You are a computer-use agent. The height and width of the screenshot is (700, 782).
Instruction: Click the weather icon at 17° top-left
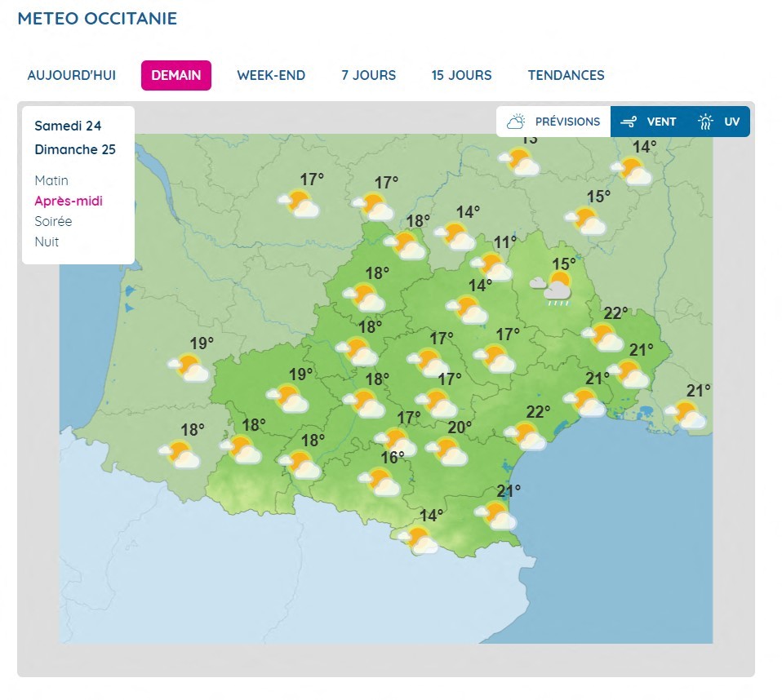pos(299,205)
